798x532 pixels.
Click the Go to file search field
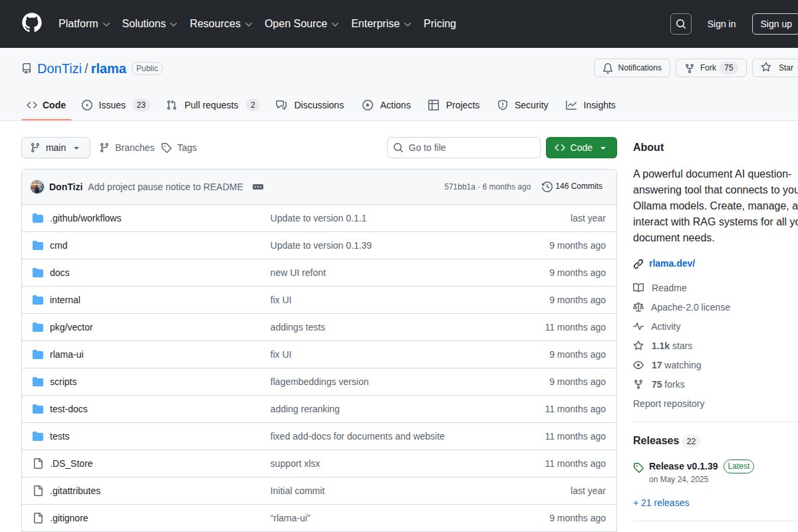click(464, 148)
